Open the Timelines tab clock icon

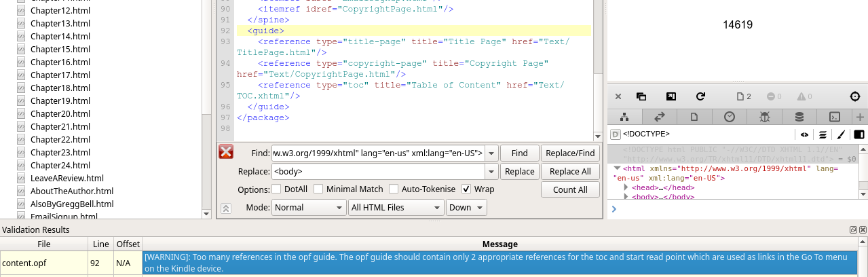point(730,117)
